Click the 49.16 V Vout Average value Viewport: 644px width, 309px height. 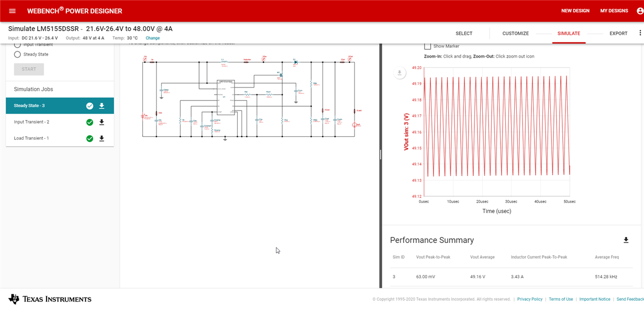tap(478, 277)
